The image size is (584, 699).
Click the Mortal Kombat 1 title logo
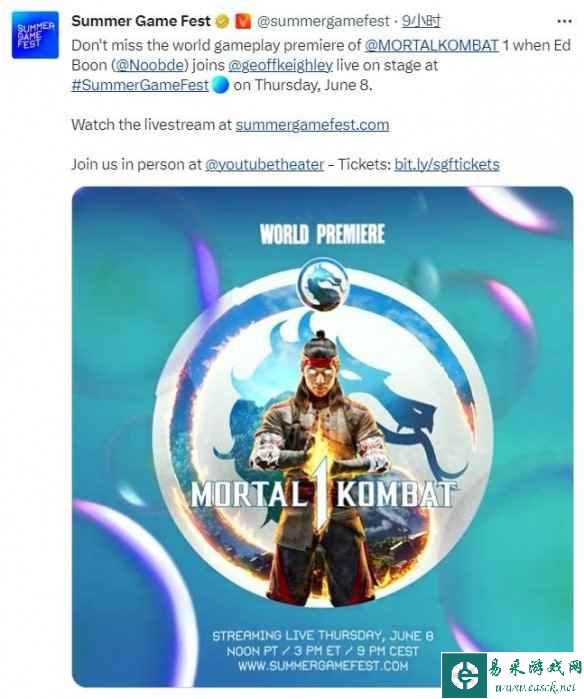(323, 493)
